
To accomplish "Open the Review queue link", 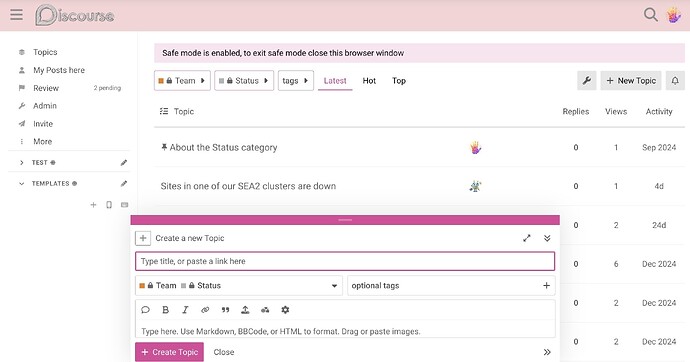I will pos(46,88).
